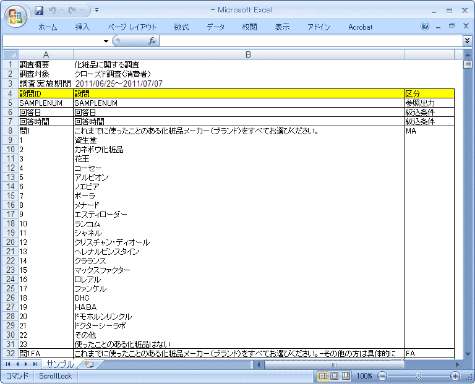Open the 校閲 ribbon tab
475x384 pixels.
(249, 27)
